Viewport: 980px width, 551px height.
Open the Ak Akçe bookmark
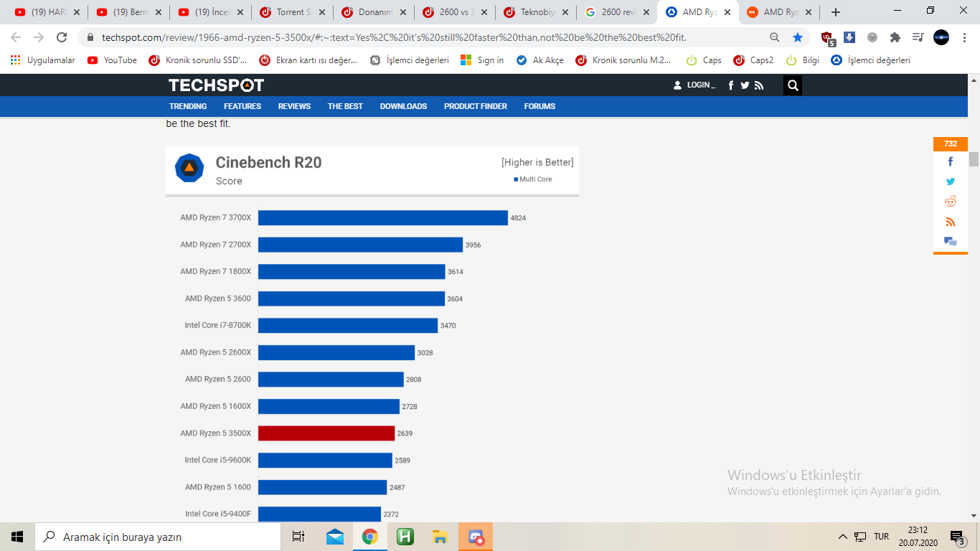540,60
